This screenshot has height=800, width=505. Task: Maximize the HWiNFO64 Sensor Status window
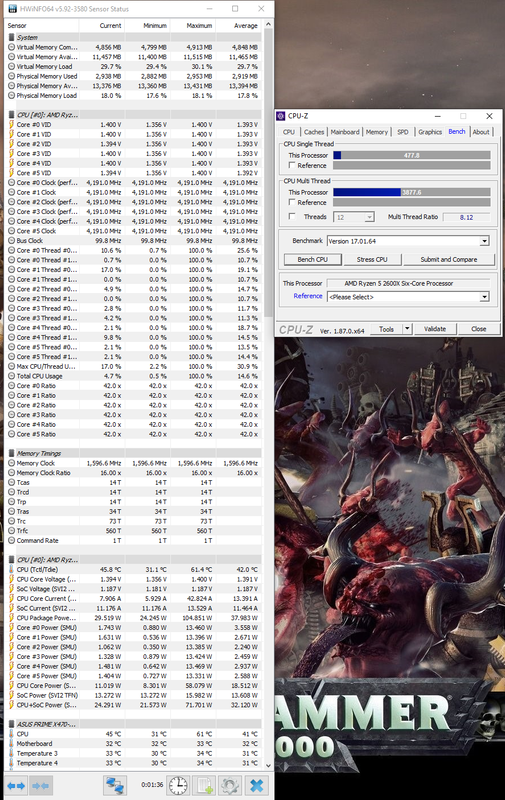[x=235, y=9]
